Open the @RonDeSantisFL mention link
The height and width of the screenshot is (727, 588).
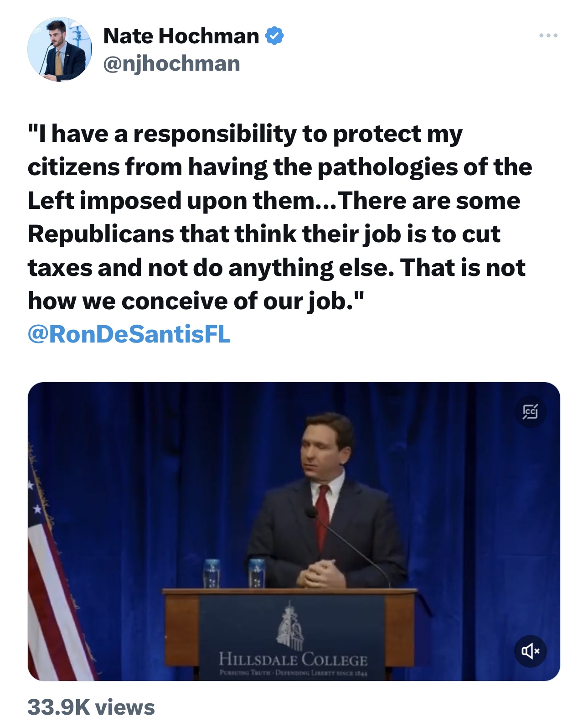tap(129, 334)
